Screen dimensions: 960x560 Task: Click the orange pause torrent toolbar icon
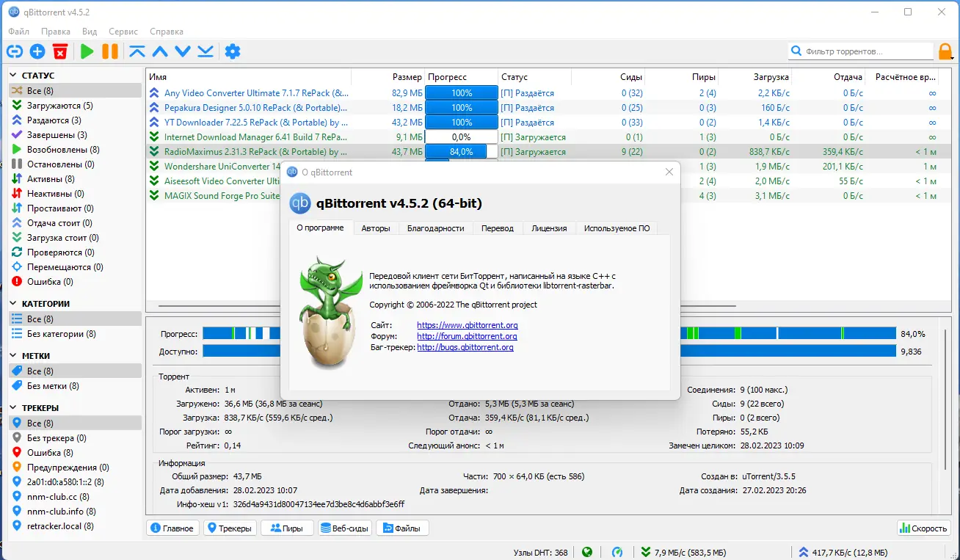tap(110, 51)
